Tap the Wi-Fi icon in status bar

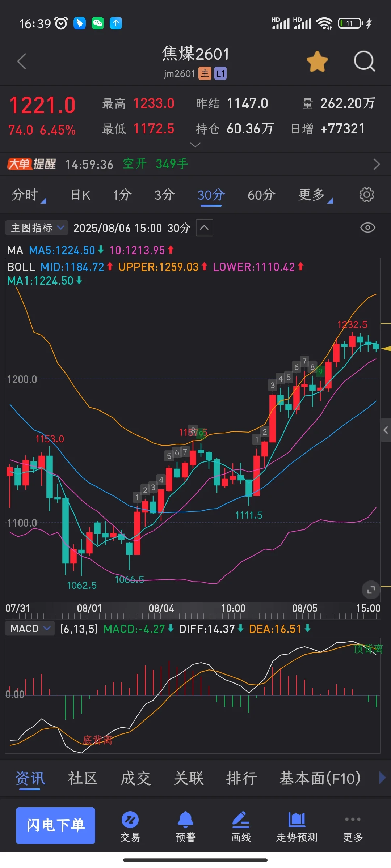coord(324,23)
